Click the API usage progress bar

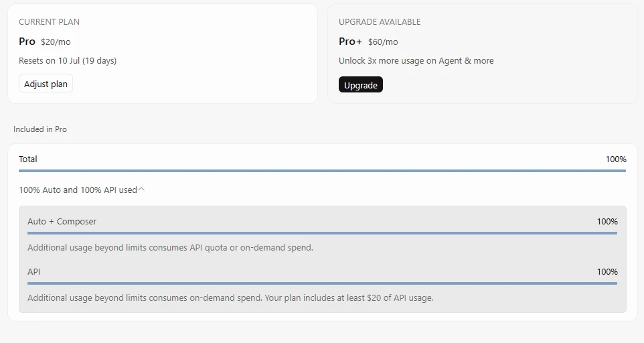(322, 283)
